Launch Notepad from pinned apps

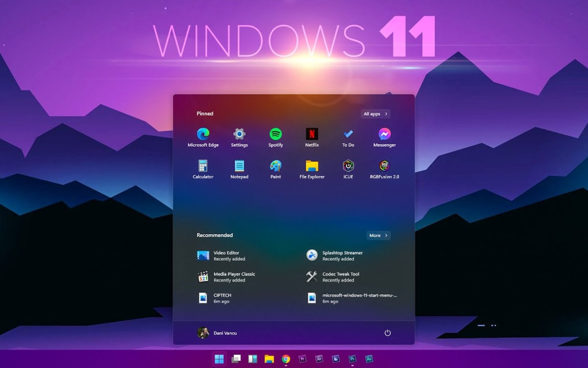[x=239, y=169]
